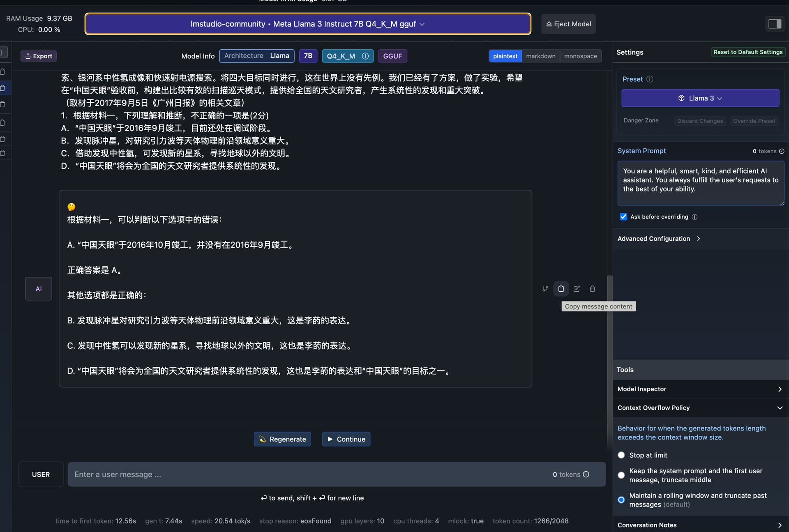Switch the message view to markdown
Image resolution: width=789 pixels, height=532 pixels.
[540, 56]
